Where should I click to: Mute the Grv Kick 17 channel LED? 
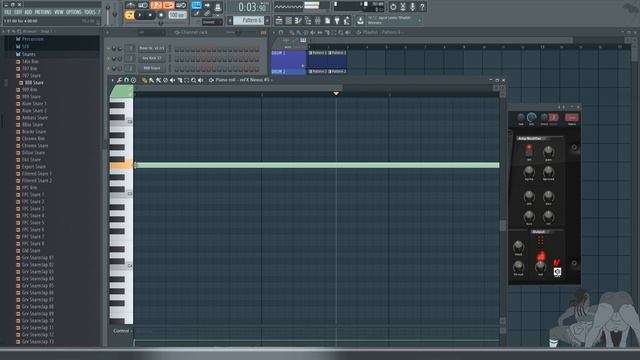point(109,58)
